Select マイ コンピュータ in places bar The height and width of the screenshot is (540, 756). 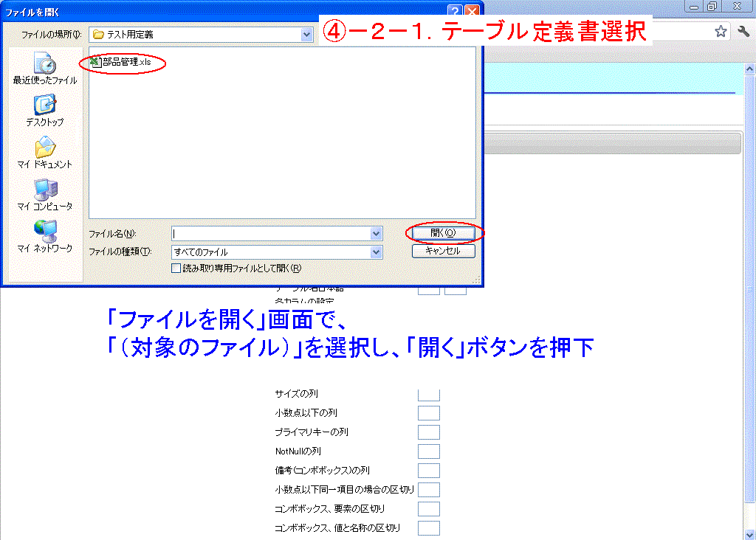(44, 195)
